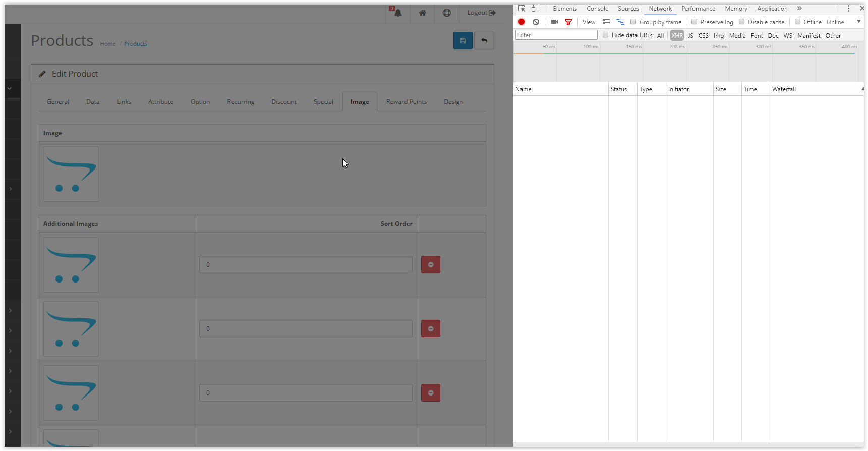Image resolution: width=868 pixels, height=451 pixels.
Task: Remove the first additional image row
Action: [431, 265]
